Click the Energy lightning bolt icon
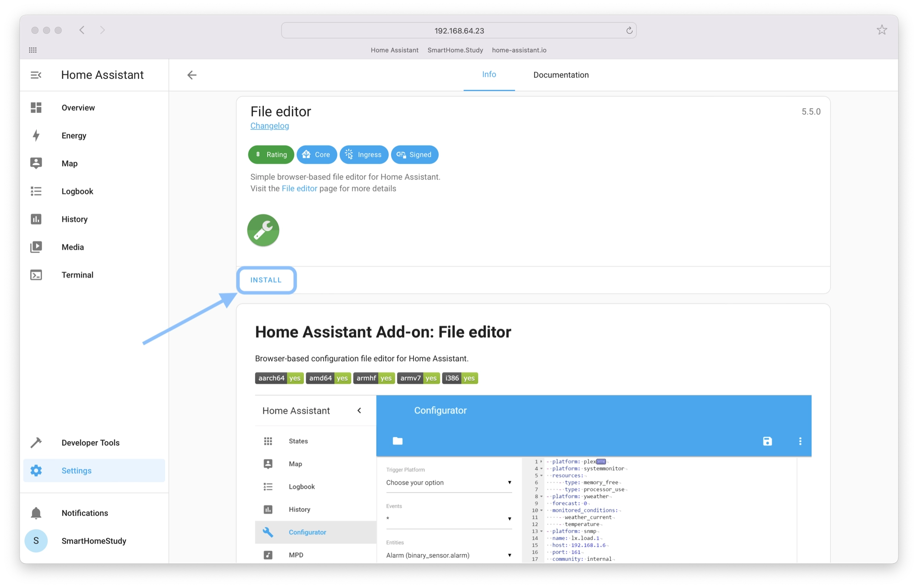Image resolution: width=918 pixels, height=588 pixels. 36,135
